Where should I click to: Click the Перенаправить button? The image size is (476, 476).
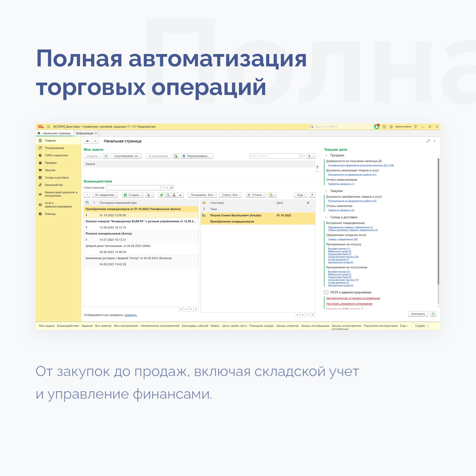click(197, 156)
